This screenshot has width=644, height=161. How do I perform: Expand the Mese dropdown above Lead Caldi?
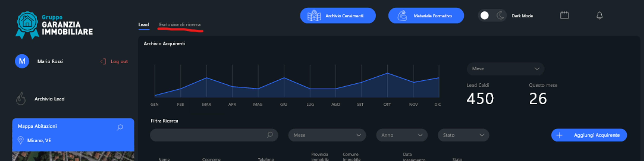click(x=505, y=69)
